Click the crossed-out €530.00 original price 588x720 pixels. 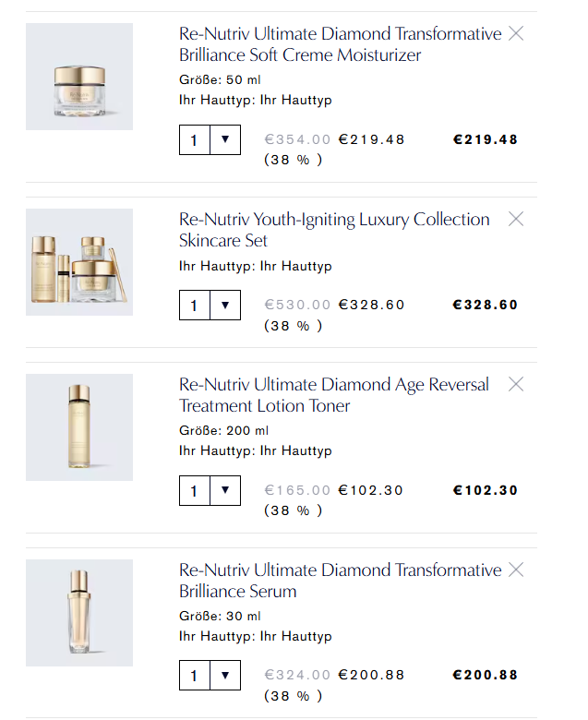(x=297, y=305)
